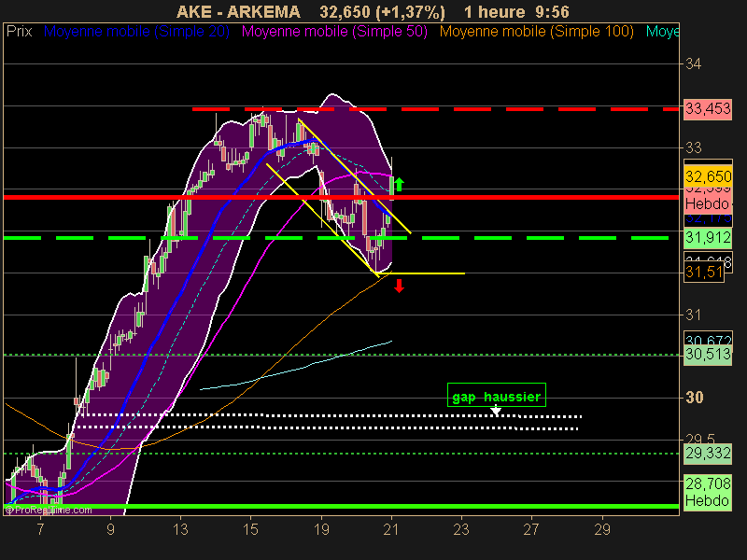Click the green up arrow marker
This screenshot has width=747, height=560.
point(400,184)
